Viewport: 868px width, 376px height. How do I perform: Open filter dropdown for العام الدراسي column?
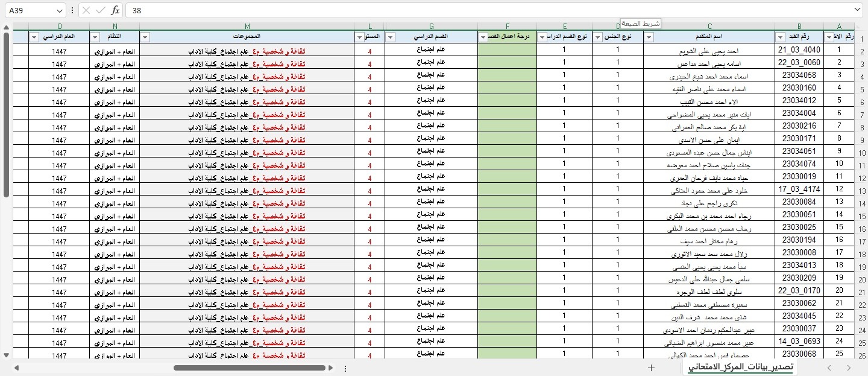click(x=34, y=37)
